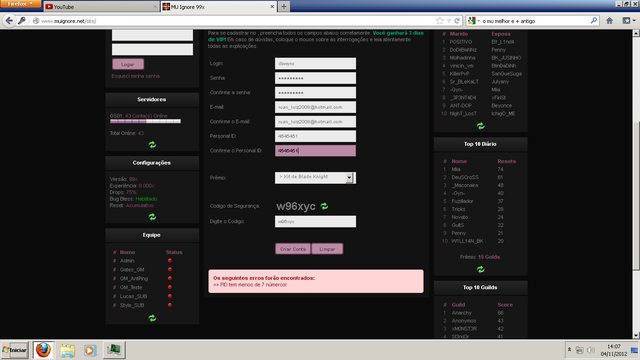Screen dimensions: 640x360
Task: Open search engine selector dropdown
Action: coord(473,21)
